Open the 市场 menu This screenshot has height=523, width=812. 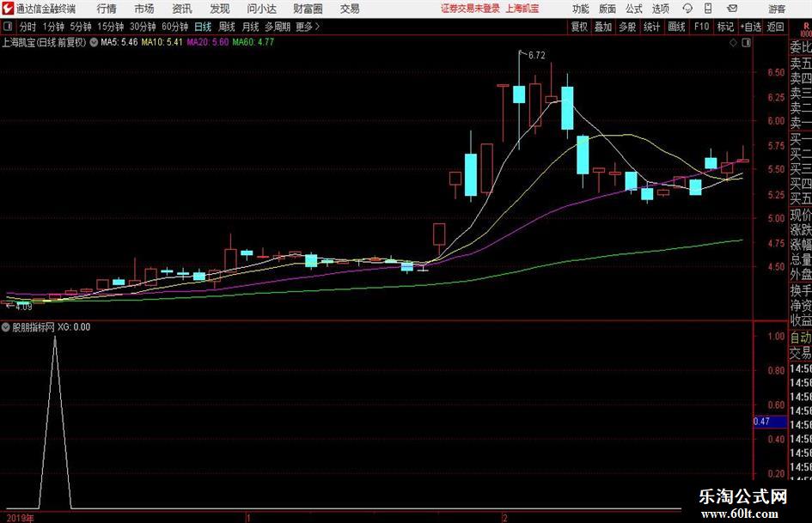pyautogui.click(x=144, y=9)
